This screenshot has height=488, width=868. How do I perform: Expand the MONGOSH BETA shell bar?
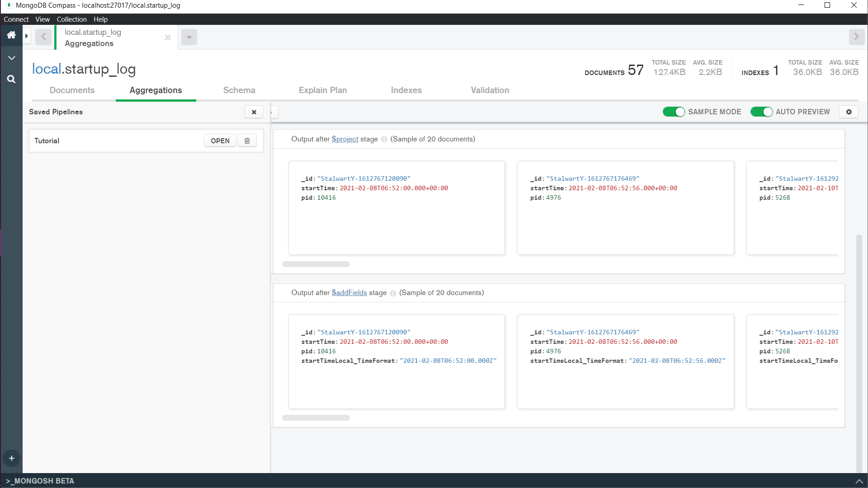pos(40,481)
